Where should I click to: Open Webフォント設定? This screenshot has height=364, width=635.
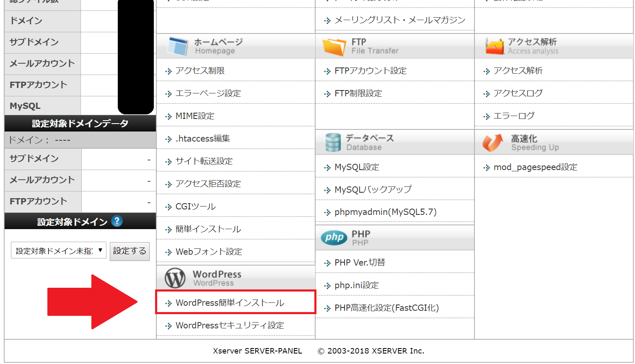point(209,251)
